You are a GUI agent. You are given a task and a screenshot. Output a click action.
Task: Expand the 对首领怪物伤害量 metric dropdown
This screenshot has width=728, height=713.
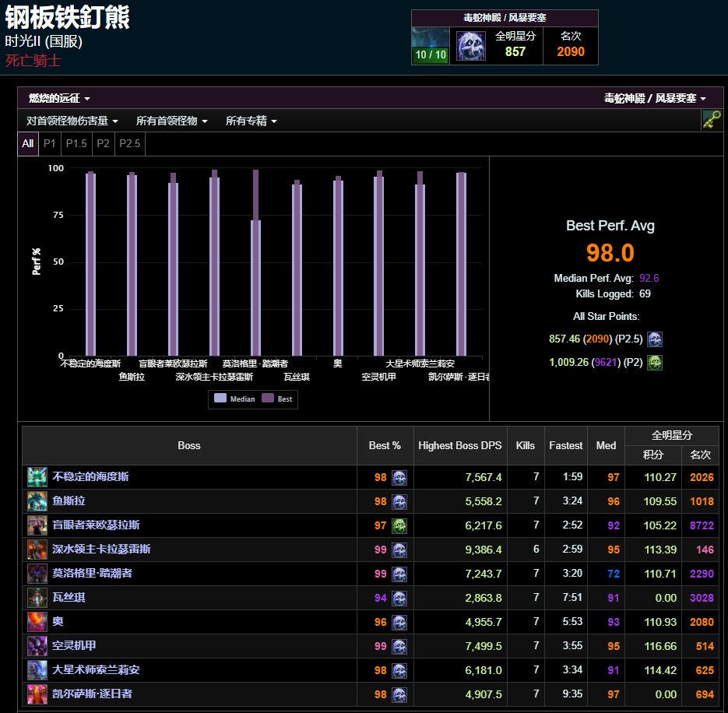[x=72, y=121]
